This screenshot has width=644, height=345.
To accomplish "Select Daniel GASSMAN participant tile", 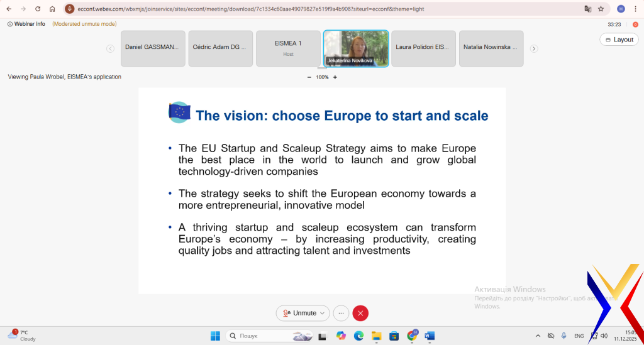I will tap(152, 48).
